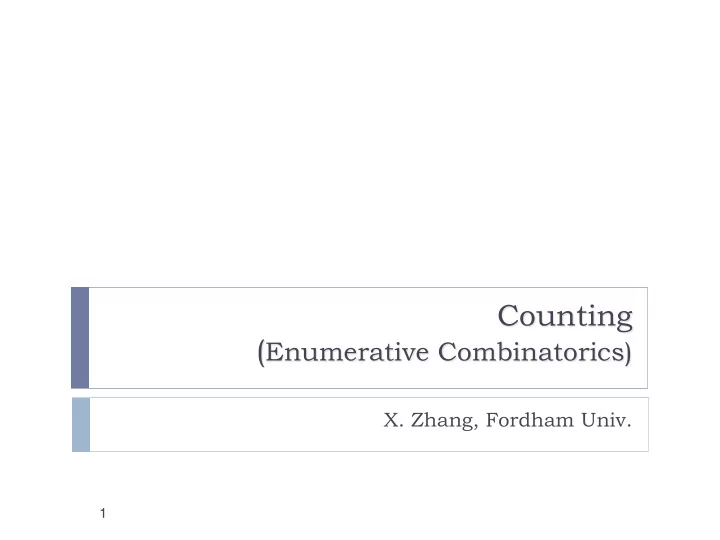Click the gap between title and subtitle boxes
This screenshot has width=720, height=540.
point(360,393)
